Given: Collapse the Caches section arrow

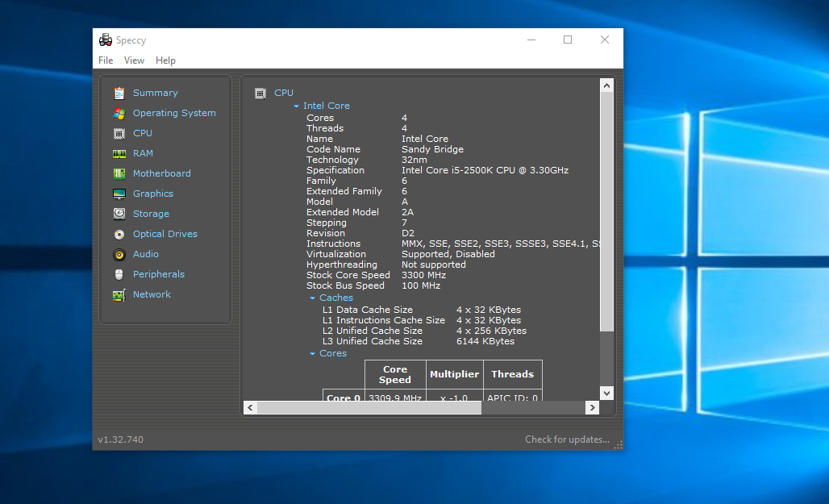Looking at the screenshot, I should tap(313, 298).
